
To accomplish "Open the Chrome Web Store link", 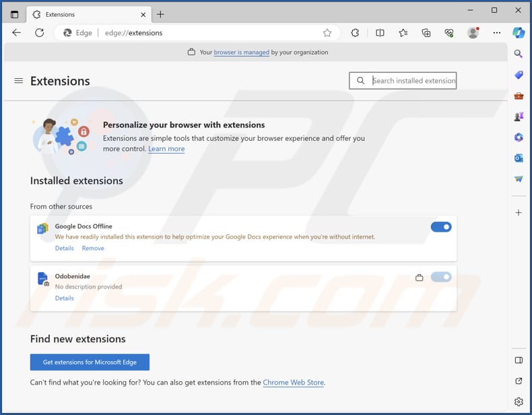I will tap(293, 383).
